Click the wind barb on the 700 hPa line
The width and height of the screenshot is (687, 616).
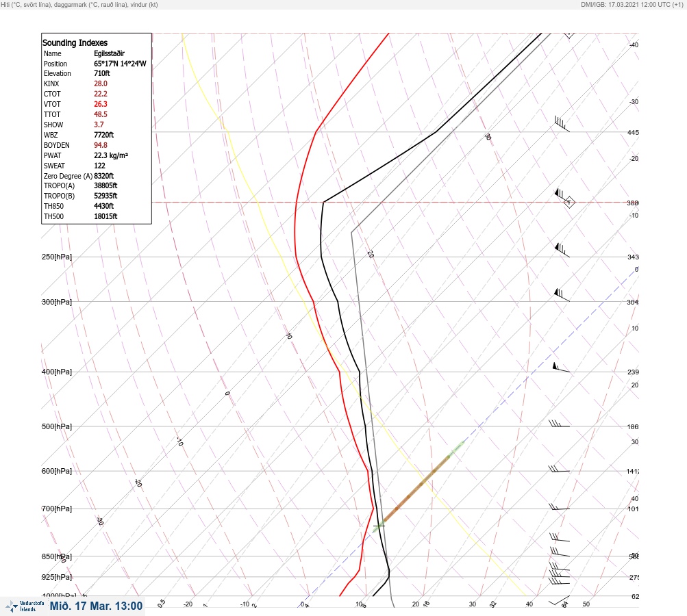(560, 507)
